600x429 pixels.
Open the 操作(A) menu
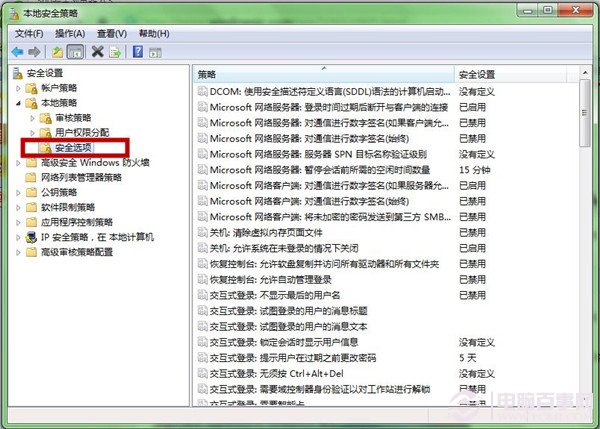[70, 34]
